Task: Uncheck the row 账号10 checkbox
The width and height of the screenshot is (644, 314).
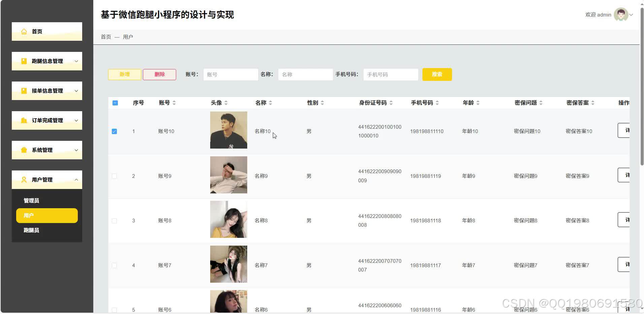Action: coord(115,131)
